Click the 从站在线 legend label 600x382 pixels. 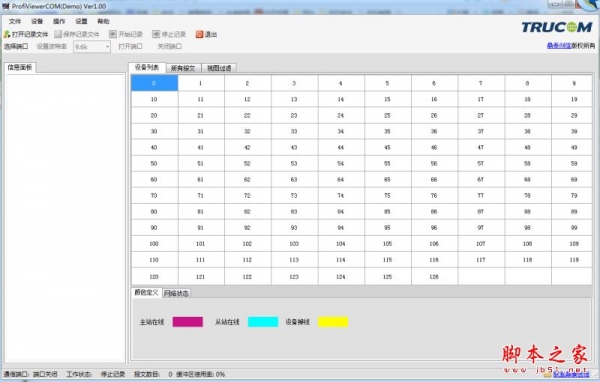(227, 322)
